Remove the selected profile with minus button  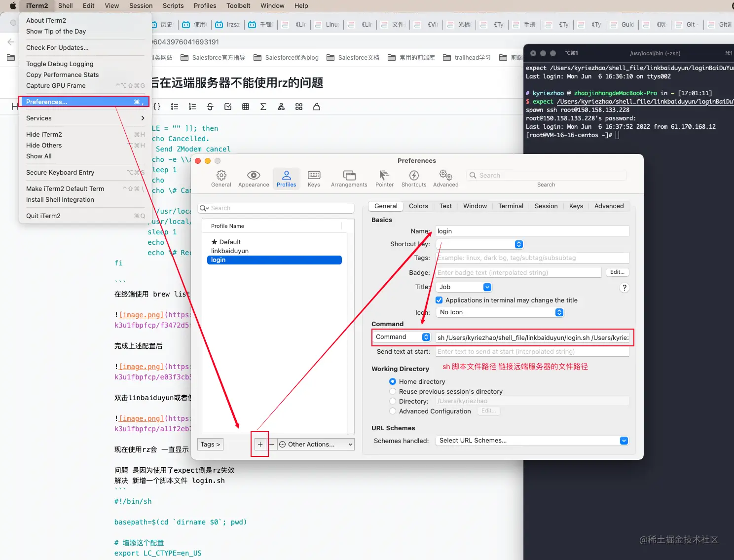(x=272, y=444)
